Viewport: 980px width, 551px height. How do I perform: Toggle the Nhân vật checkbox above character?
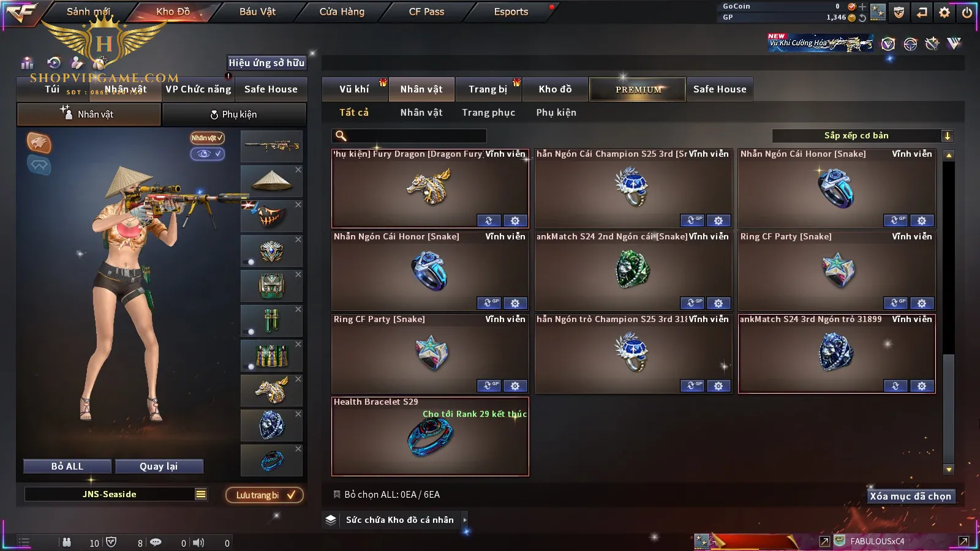[208, 138]
